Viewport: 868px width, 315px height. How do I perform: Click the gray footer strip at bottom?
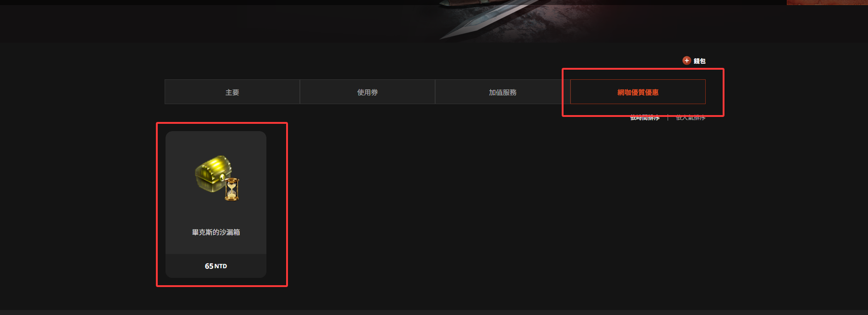[434, 312]
